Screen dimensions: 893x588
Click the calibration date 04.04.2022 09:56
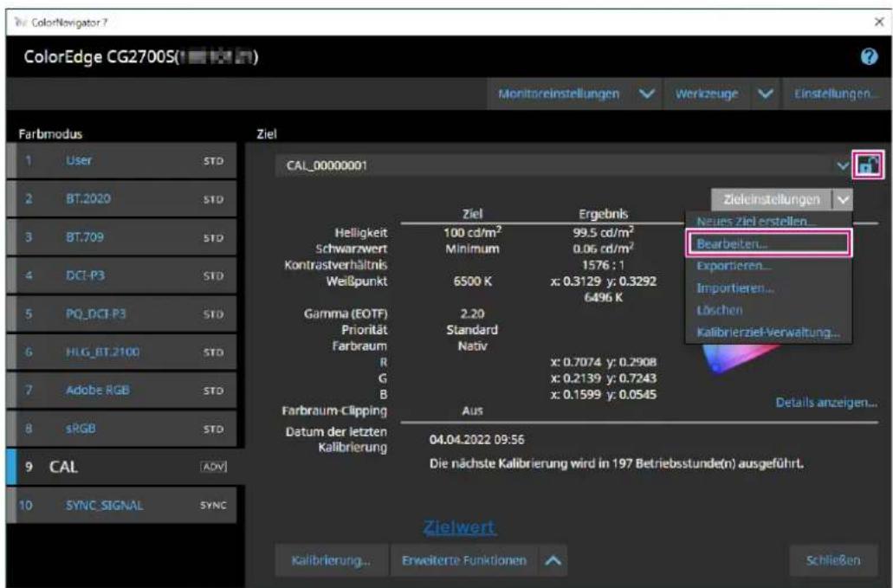point(476,439)
